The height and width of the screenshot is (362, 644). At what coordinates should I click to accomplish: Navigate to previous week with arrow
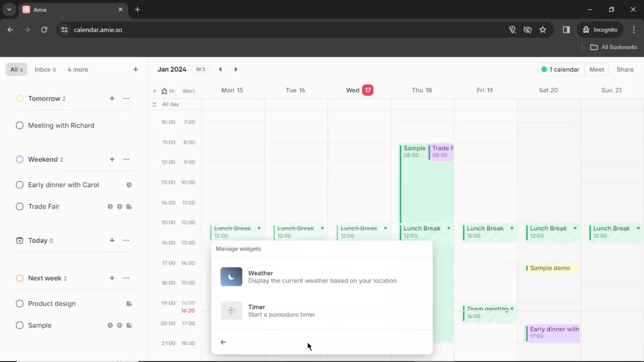tap(220, 69)
